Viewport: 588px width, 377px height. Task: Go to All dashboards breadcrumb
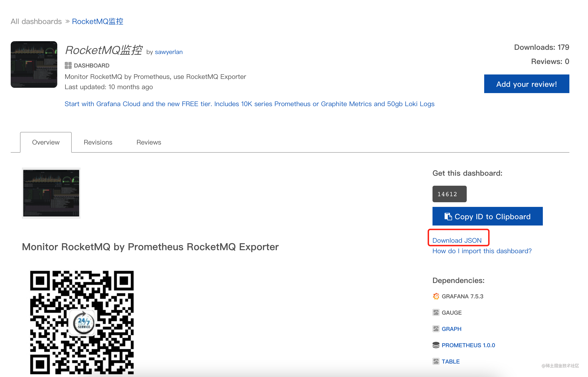pos(36,22)
